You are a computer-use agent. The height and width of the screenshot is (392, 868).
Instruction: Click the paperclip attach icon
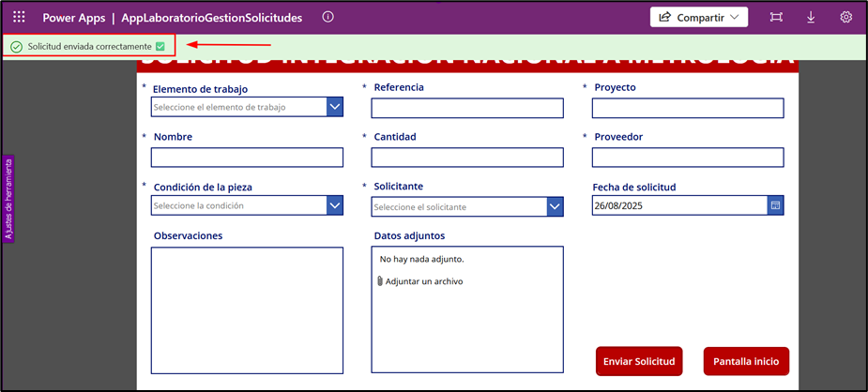point(380,281)
